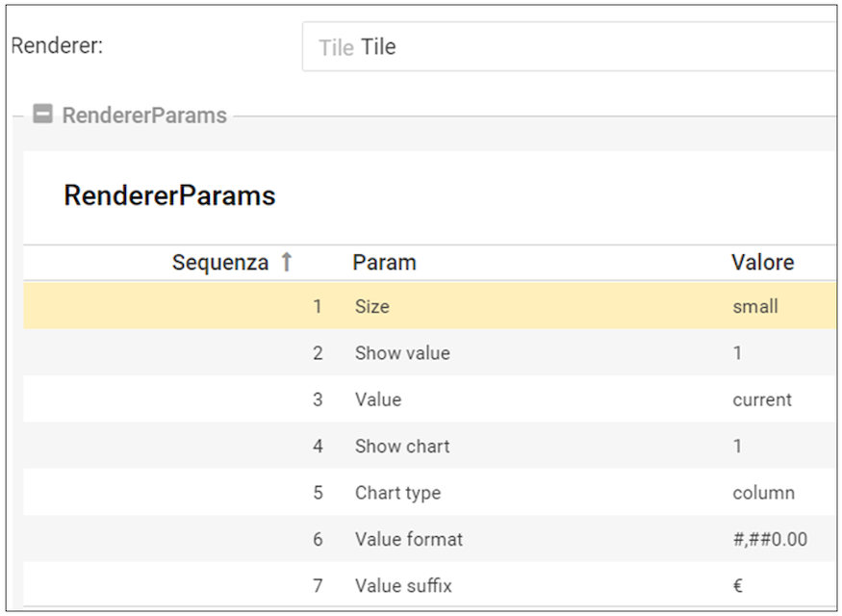Click the 'current' value cell
This screenshot has height=616, width=842.
(762, 399)
